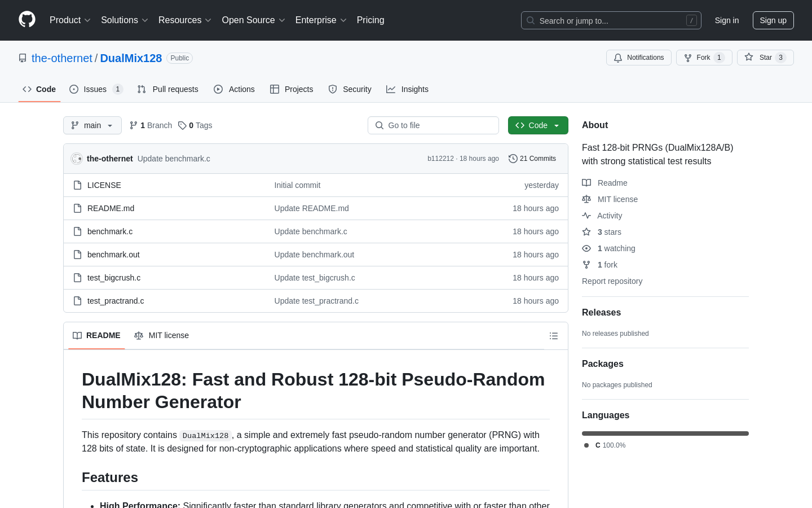Open the green Code dropdown button
This screenshot has height=508, width=812.
(x=538, y=125)
